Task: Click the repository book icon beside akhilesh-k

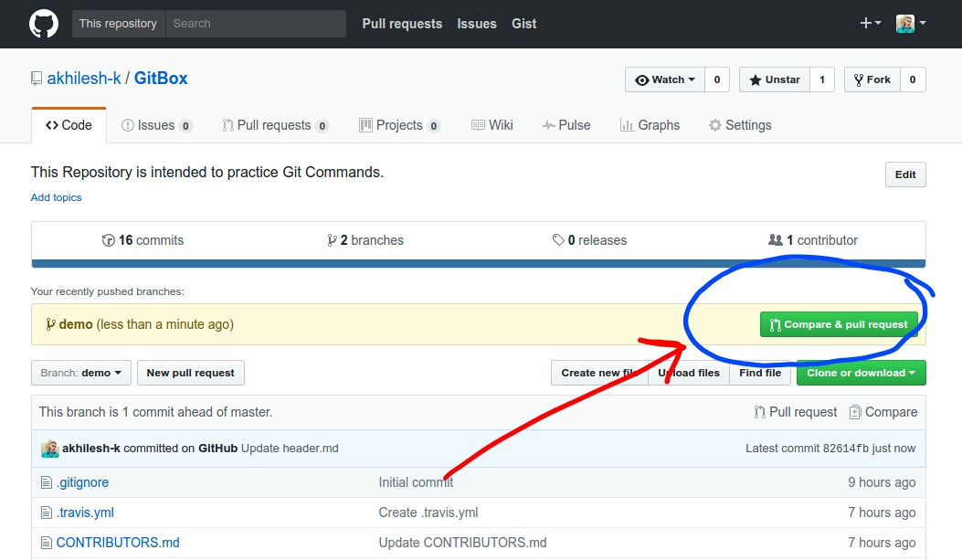Action: point(37,79)
